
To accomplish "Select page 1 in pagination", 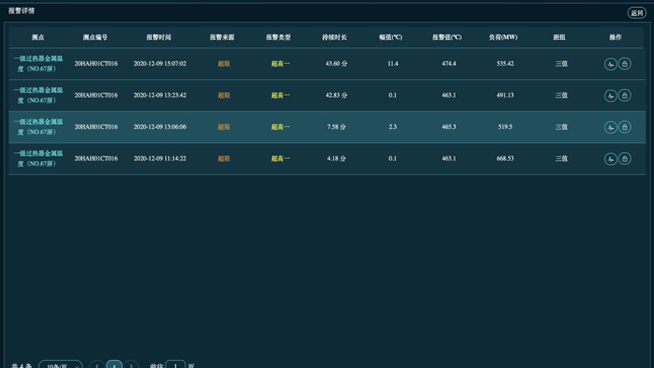I will click(114, 364).
